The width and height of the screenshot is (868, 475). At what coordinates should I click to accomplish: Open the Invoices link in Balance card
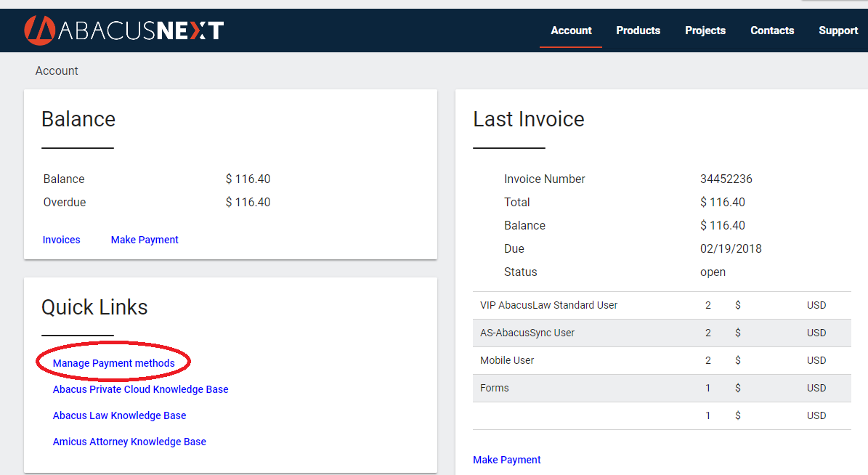tap(62, 240)
